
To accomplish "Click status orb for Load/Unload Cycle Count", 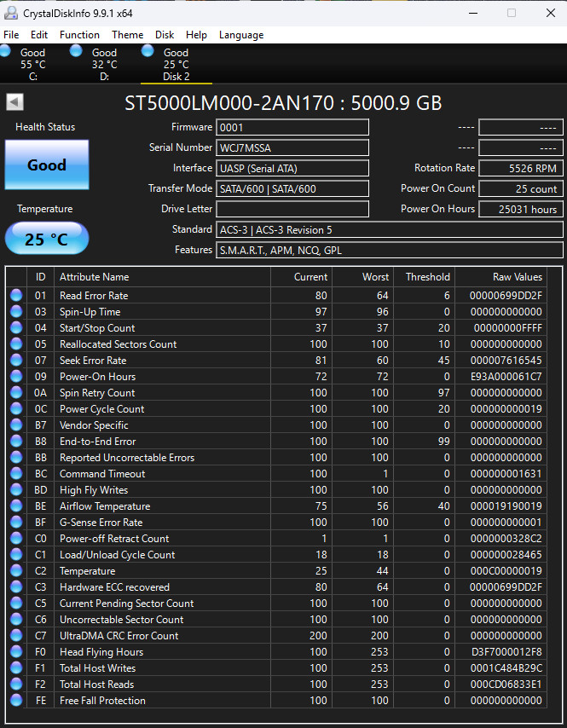I will coord(16,555).
